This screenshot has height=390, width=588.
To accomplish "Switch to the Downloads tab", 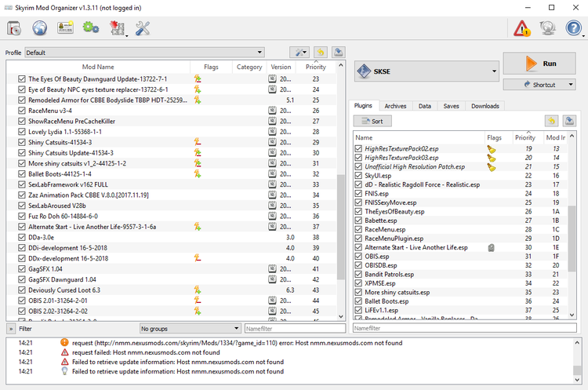I will pyautogui.click(x=485, y=106).
